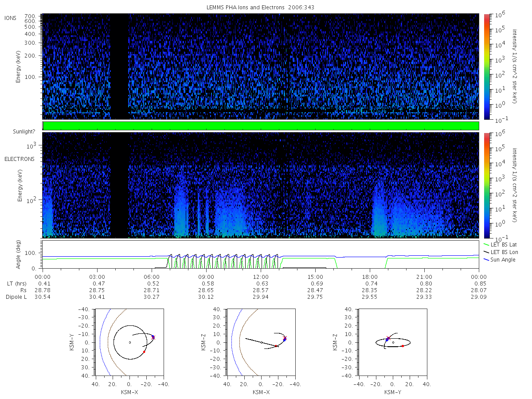Click the 15:00 time tick label
Screen dimensions: 532x399
coord(315,276)
